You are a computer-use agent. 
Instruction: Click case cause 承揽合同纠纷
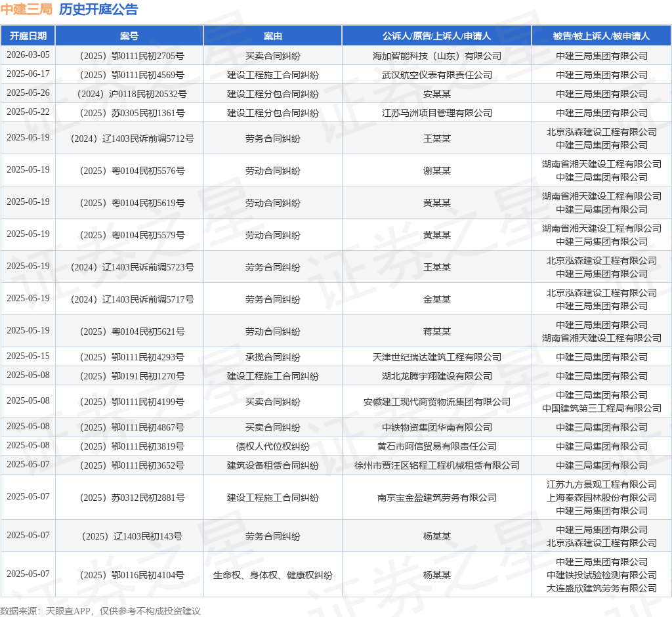272,356
